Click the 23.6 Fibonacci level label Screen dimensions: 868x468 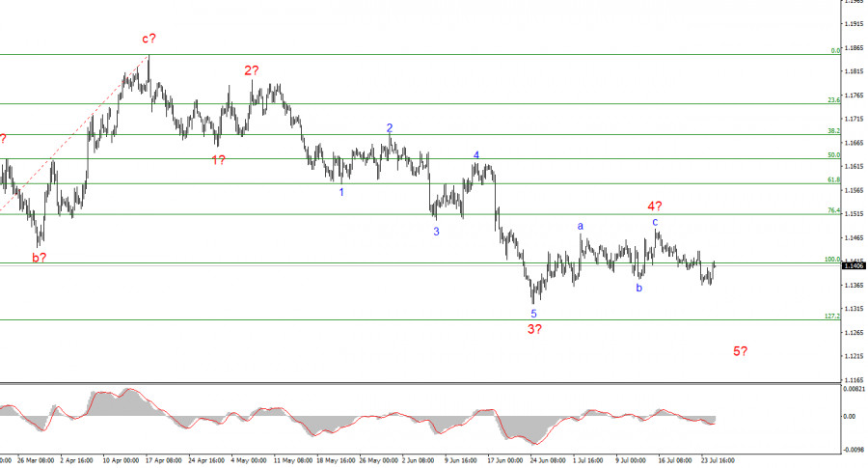pyautogui.click(x=833, y=99)
